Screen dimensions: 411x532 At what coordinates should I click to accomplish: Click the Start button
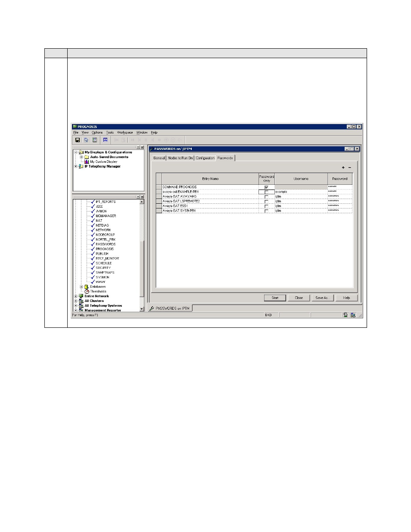[275, 298]
